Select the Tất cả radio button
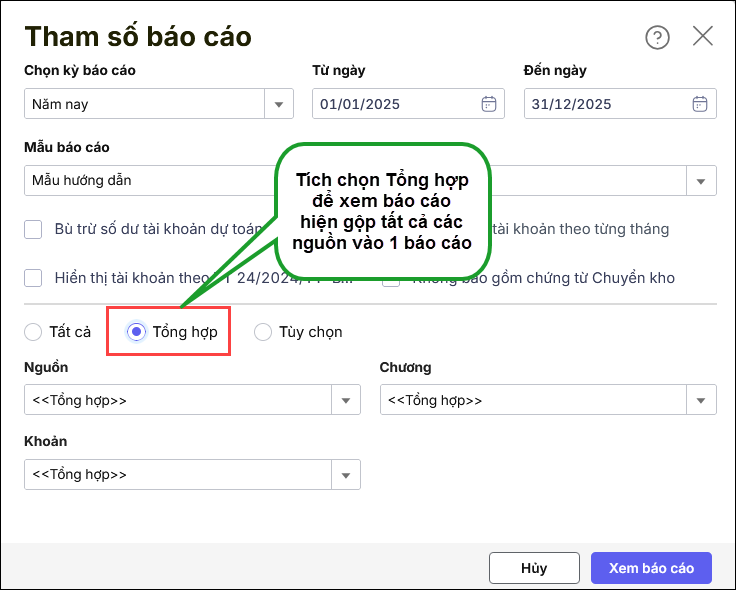This screenshot has width=736, height=590. click(32, 332)
